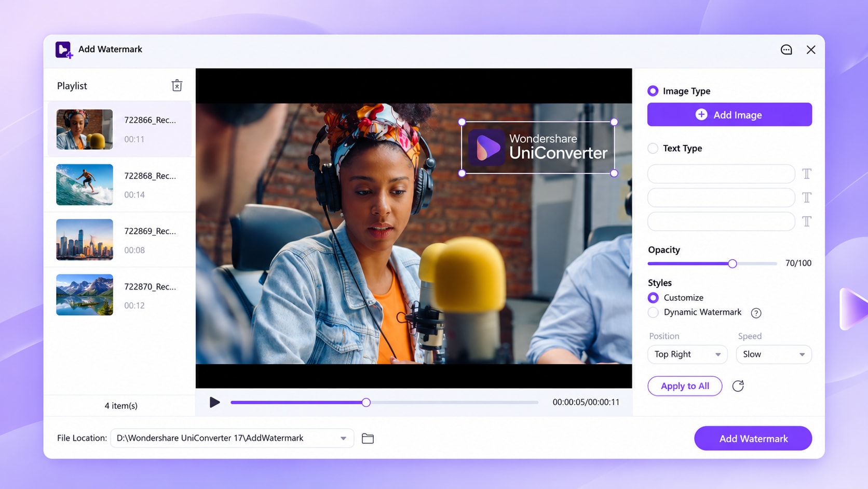Select the 722870_Rec mountain lake thumbnail

pyautogui.click(x=85, y=295)
